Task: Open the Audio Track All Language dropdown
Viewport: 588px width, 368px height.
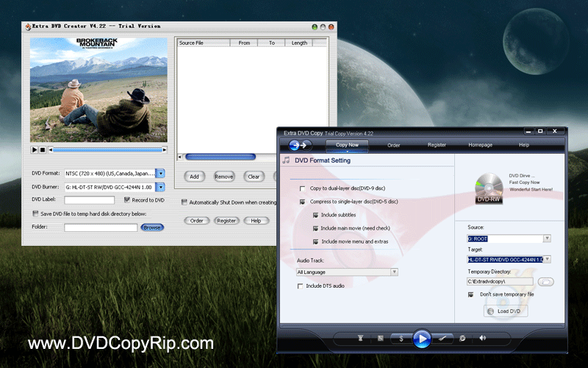Action: tap(394, 272)
